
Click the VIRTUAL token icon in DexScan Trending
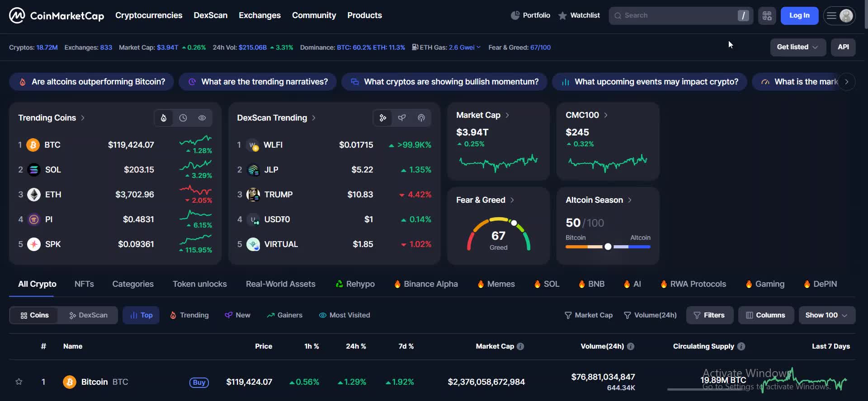click(x=253, y=244)
